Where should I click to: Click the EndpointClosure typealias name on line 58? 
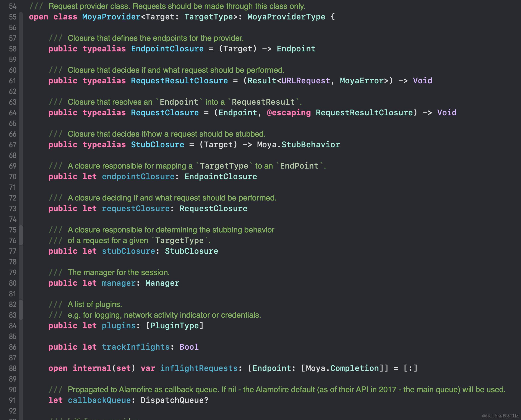pyautogui.click(x=167, y=49)
